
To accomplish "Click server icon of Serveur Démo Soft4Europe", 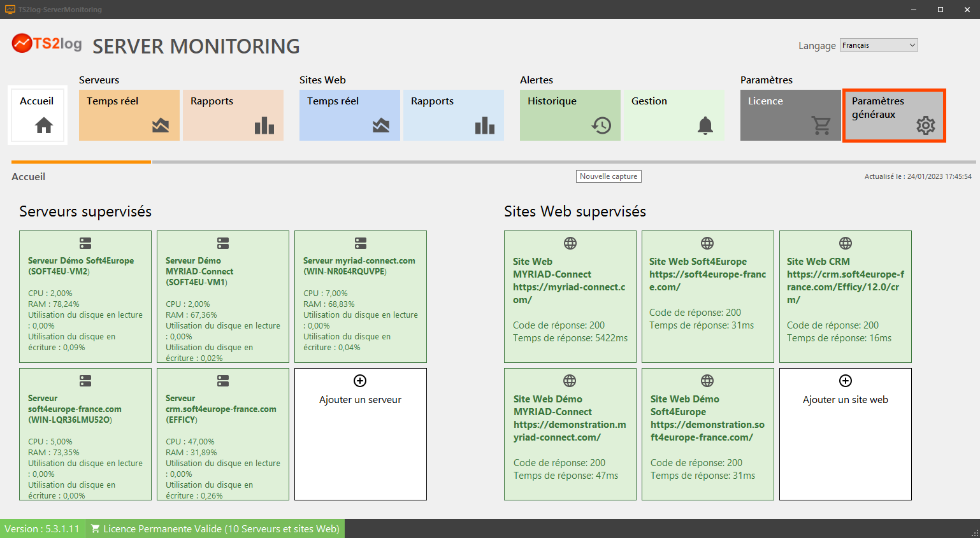I will pos(85,243).
